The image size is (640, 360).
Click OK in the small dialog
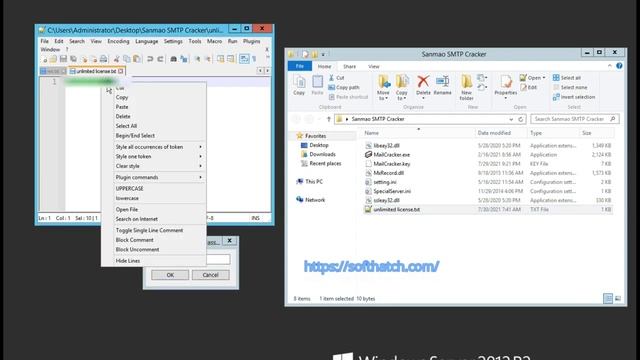(170, 275)
